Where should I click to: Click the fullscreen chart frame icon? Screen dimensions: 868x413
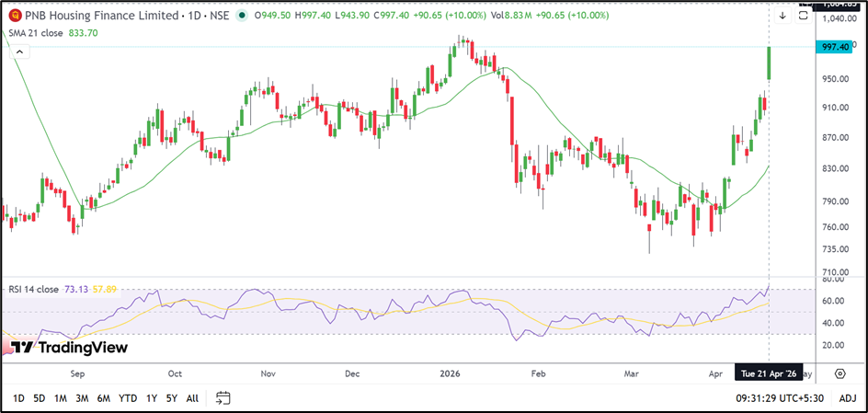pos(804,16)
